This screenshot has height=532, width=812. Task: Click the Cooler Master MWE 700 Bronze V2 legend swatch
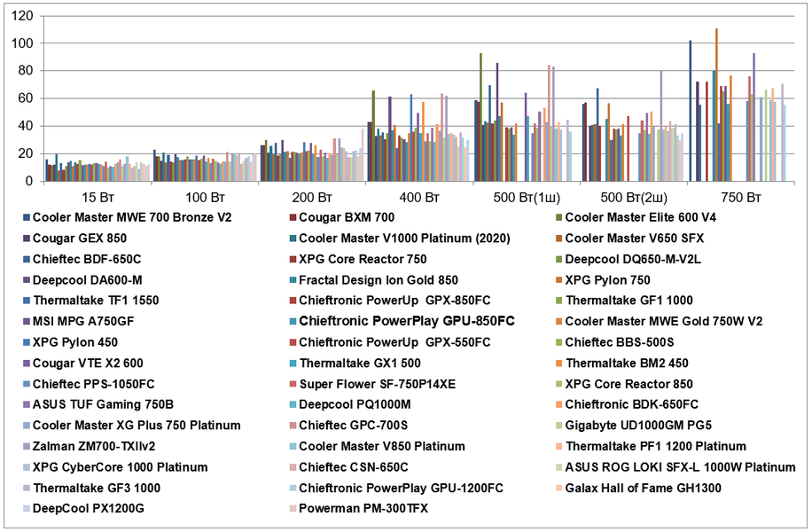pos(26,217)
